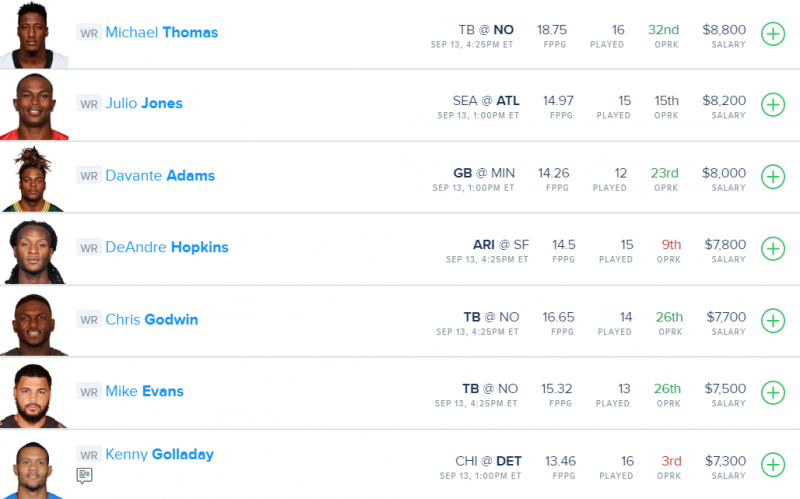The height and width of the screenshot is (499, 800).
Task: Add Davante Adams to the lineup
Action: [x=773, y=177]
